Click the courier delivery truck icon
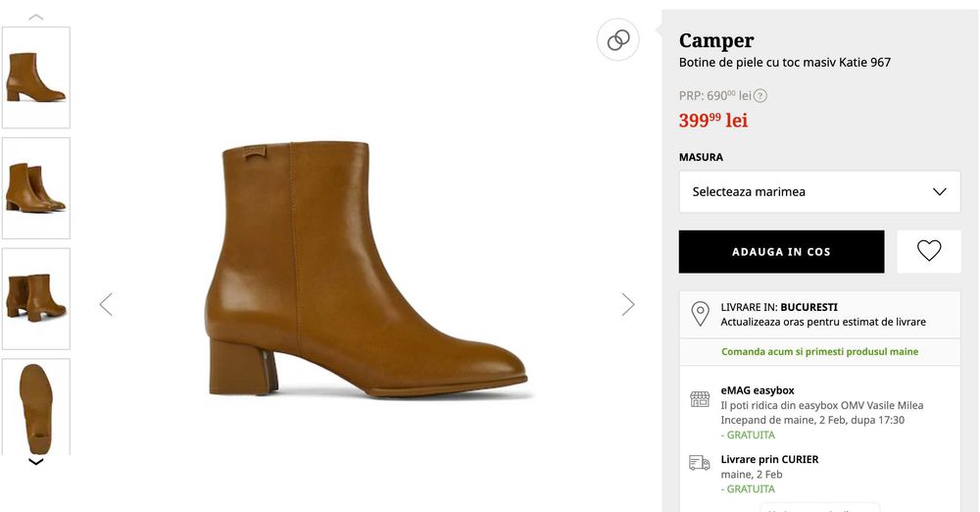This screenshot has width=980, height=512. pyautogui.click(x=700, y=463)
